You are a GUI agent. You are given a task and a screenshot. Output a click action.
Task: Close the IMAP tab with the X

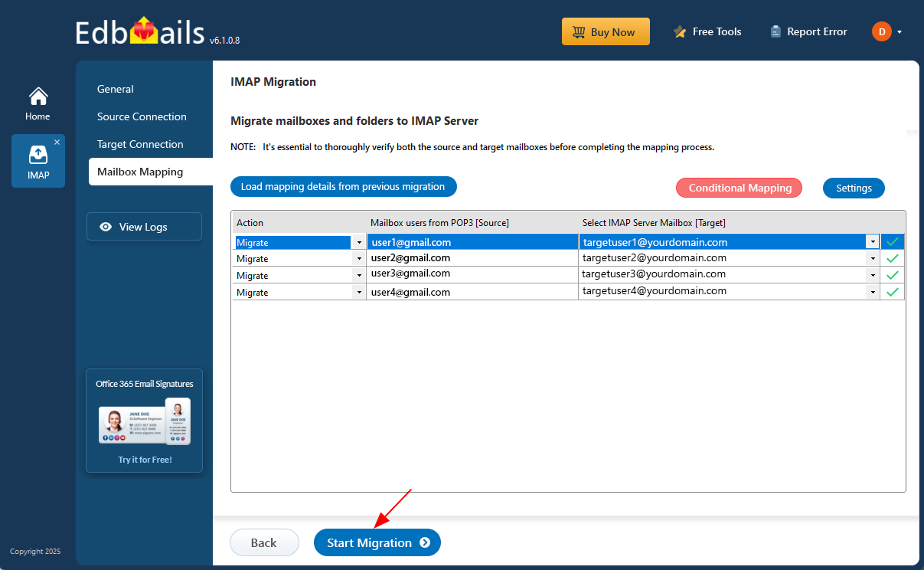pyautogui.click(x=57, y=142)
